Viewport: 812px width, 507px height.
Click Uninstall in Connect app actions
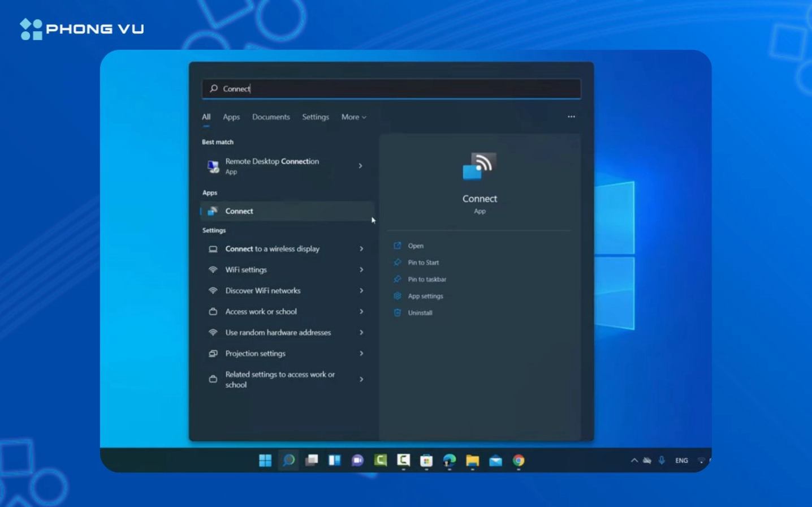tap(420, 313)
